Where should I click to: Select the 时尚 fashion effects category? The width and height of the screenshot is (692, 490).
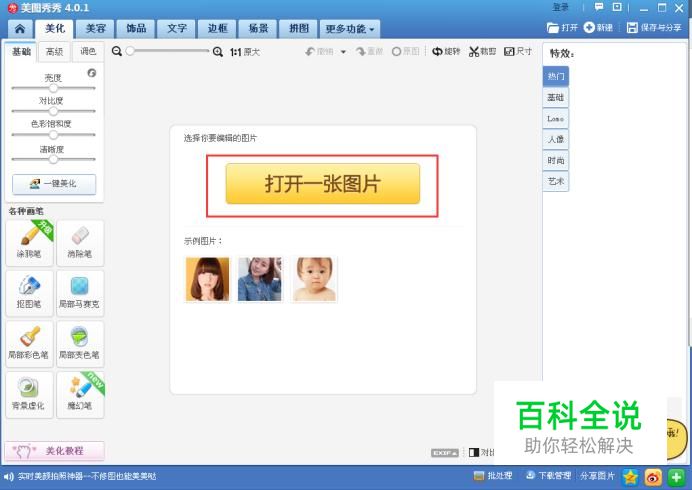click(556, 161)
